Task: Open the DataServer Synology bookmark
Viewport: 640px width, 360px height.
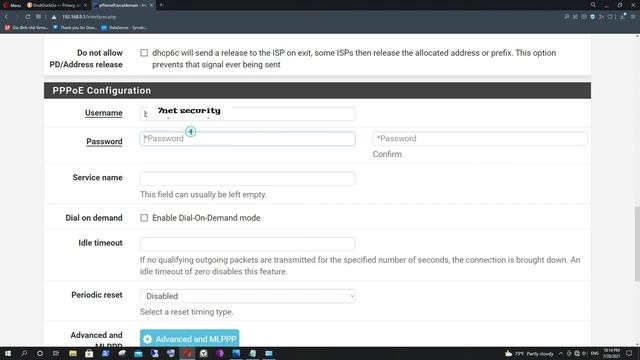Action: click(x=124, y=28)
